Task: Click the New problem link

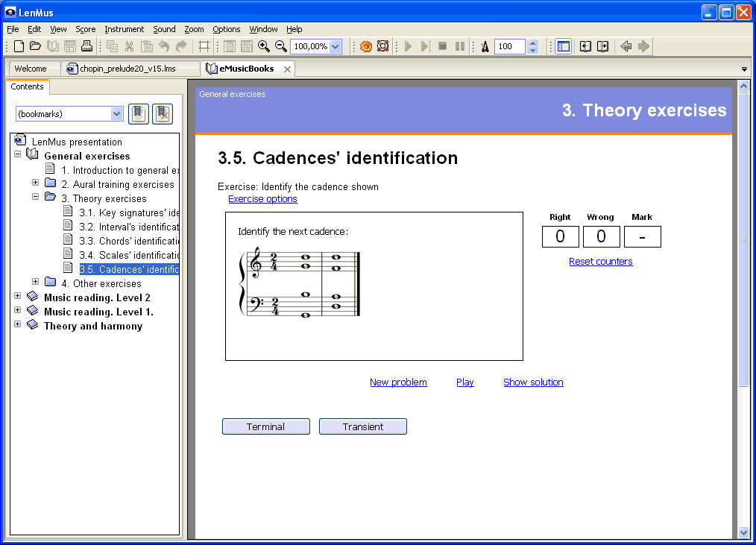Action: (398, 382)
